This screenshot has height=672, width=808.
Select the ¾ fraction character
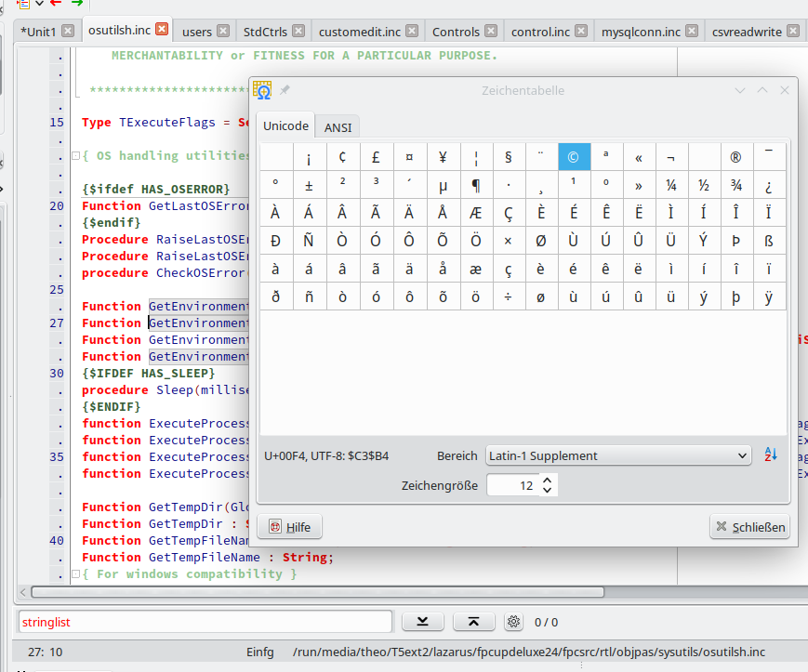(x=735, y=185)
